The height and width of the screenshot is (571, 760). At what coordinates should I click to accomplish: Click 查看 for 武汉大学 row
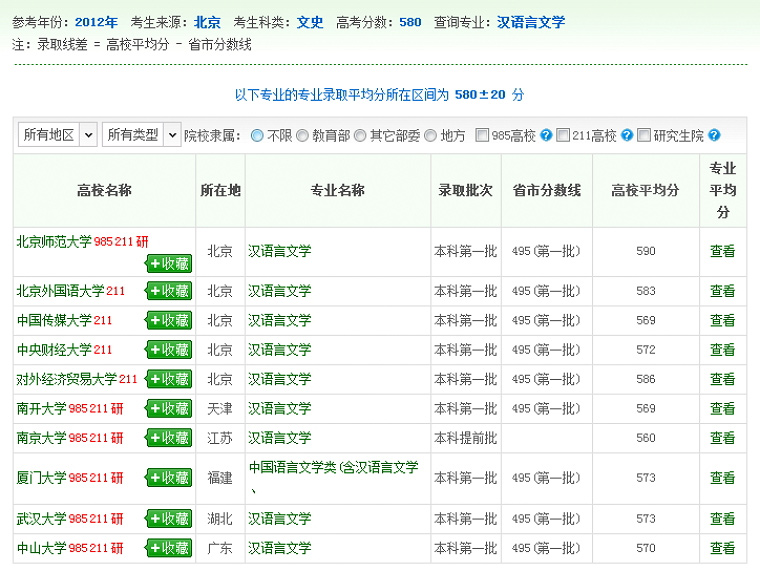pyautogui.click(x=722, y=519)
